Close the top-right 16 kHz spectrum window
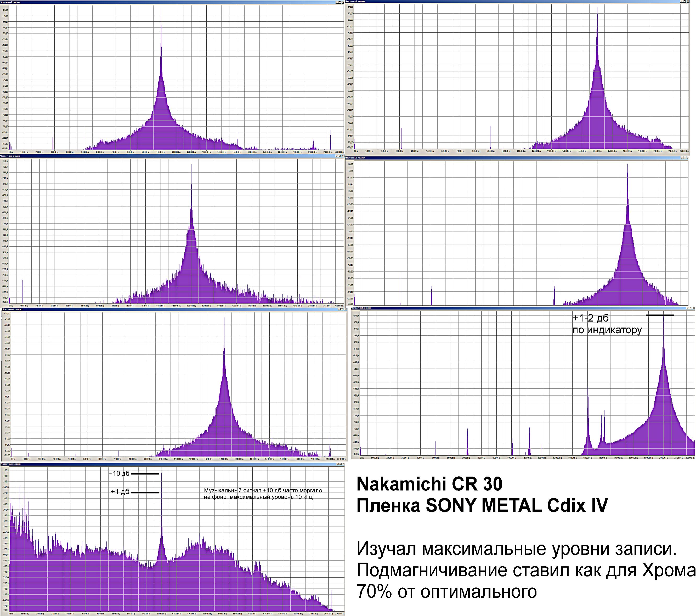Viewport: 696px width, 616px height. point(688,1)
